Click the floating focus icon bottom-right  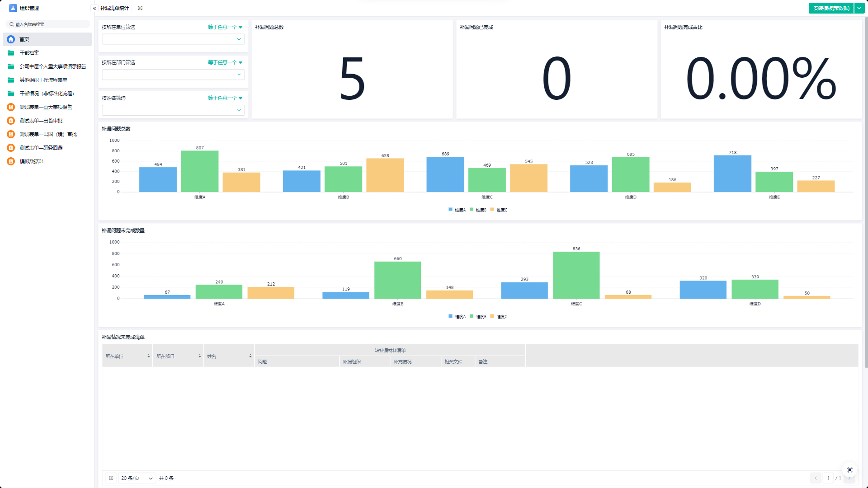coord(849,470)
